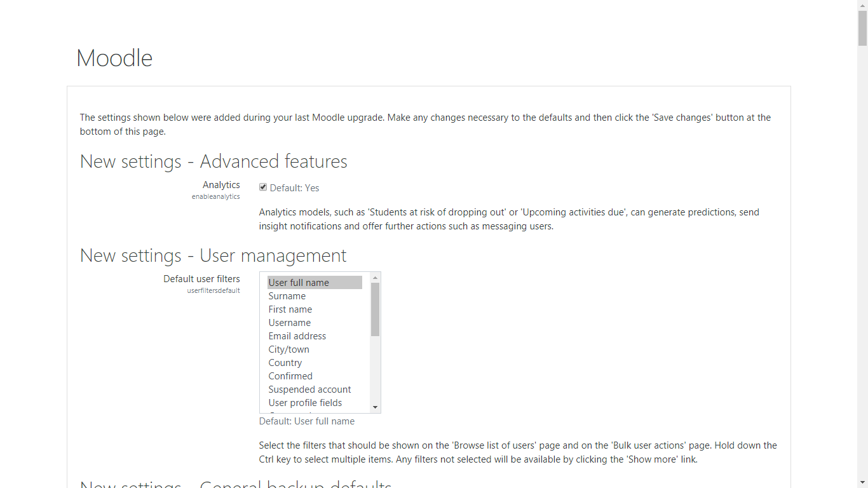Click the Moodle page heading
This screenshot has height=488, width=868.
[x=114, y=58]
